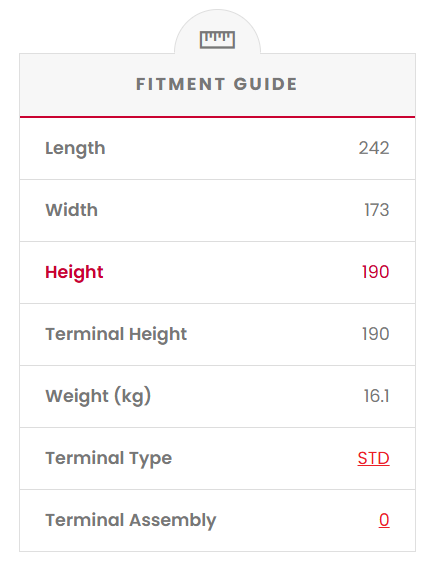This screenshot has width=429, height=570.
Task: Click the Weight row in fitment table
Action: [217, 397]
